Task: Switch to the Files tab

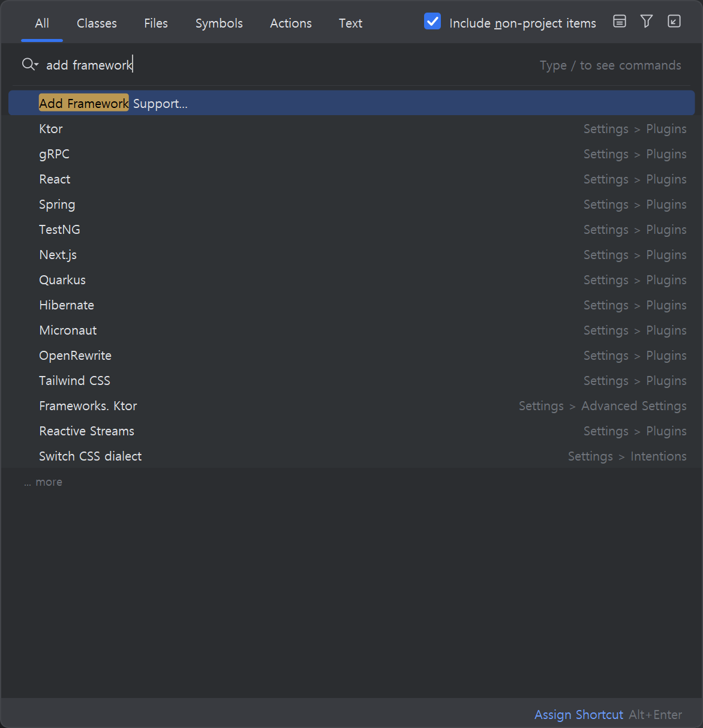Action: tap(155, 23)
